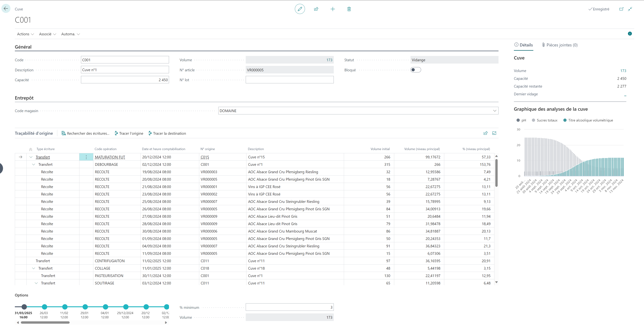Share the Traçabilité d'origine list
Screen dimensions: 644x327
point(485,133)
